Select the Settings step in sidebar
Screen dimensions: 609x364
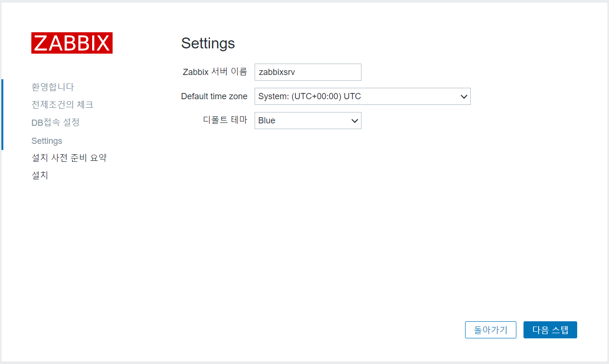pyautogui.click(x=47, y=141)
